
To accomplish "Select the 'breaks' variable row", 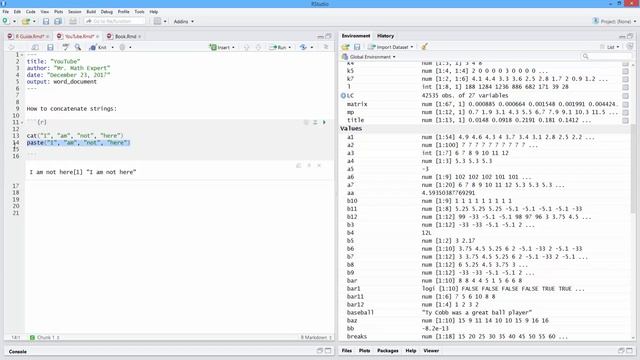I will pyautogui.click(x=486, y=336).
